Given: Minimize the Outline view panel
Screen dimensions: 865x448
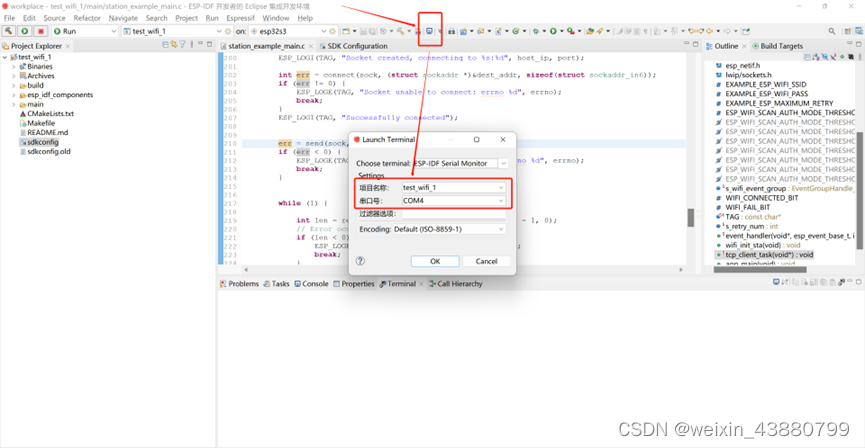Looking at the screenshot, I should pos(849,44).
